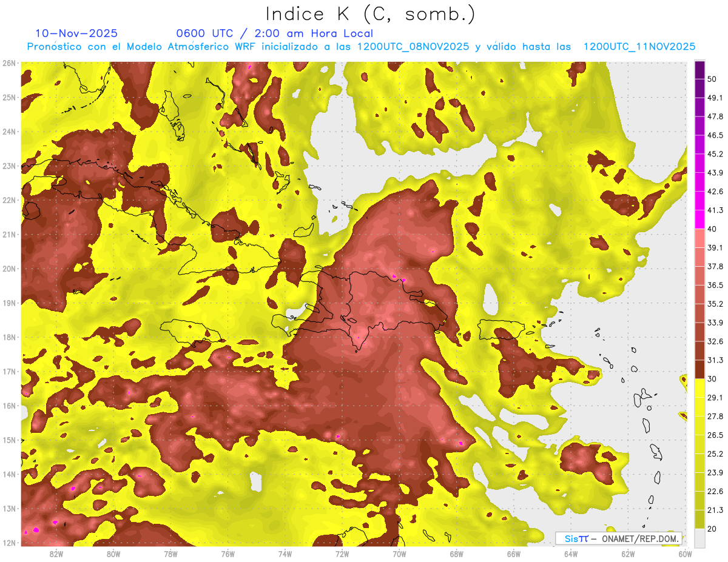
Task: Click the colorbar value 36.5
Action: click(x=715, y=285)
